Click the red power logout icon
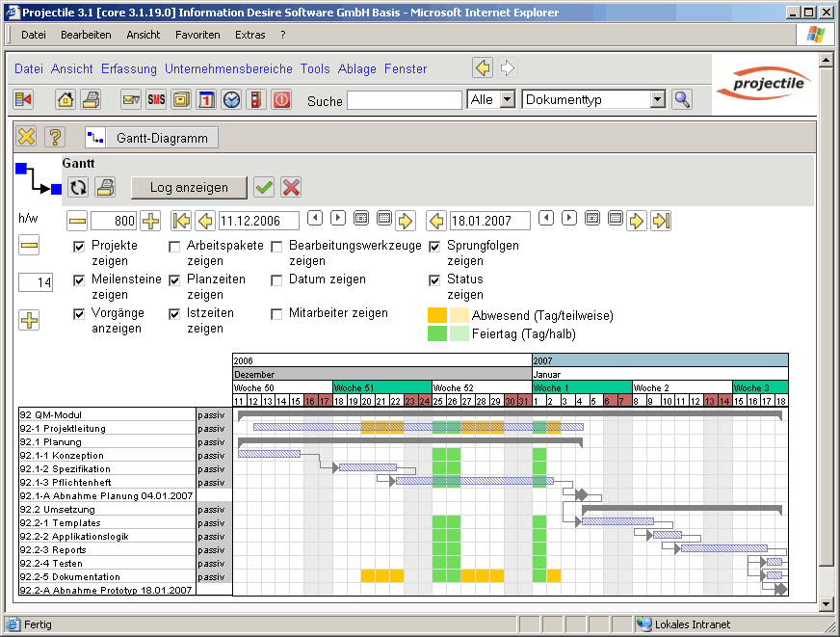Image resolution: width=840 pixels, height=637 pixels. 281,99
